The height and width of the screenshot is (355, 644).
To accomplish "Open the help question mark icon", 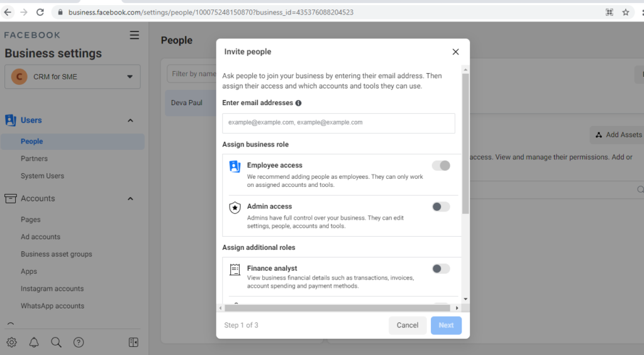I will click(x=79, y=342).
